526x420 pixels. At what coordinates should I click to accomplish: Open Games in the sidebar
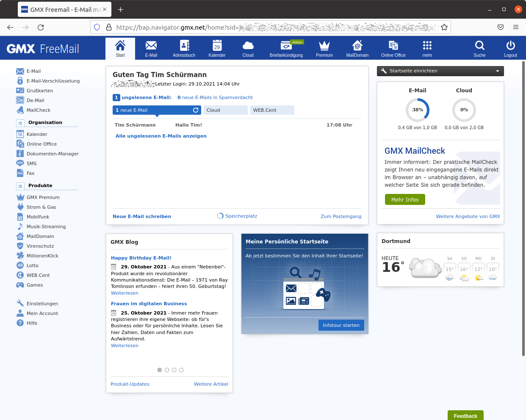click(30, 285)
